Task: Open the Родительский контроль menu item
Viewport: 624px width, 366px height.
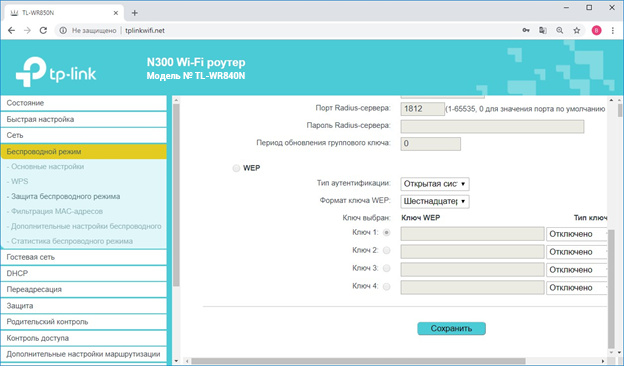Action: pos(84,322)
